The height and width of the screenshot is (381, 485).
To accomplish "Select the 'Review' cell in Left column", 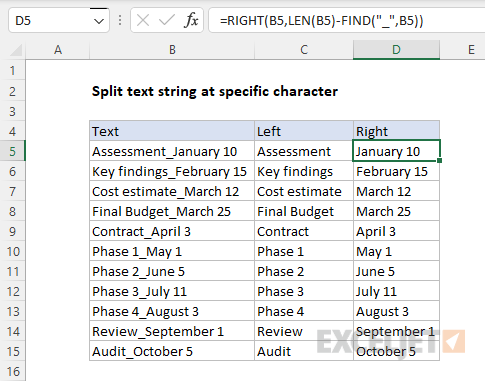I will tap(304, 331).
